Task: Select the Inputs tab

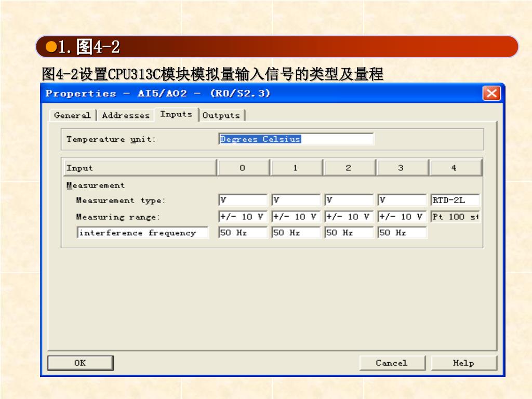Action: 176,114
